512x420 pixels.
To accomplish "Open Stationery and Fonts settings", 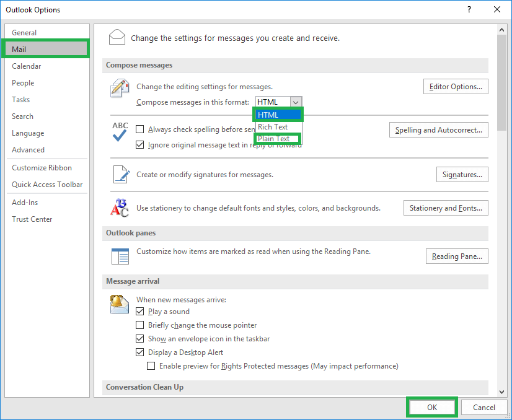I will click(x=446, y=208).
